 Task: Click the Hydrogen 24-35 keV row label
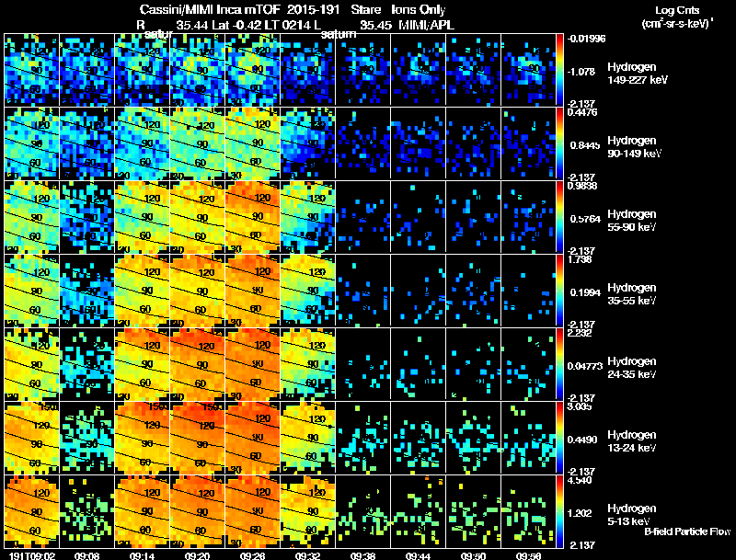coord(631,368)
